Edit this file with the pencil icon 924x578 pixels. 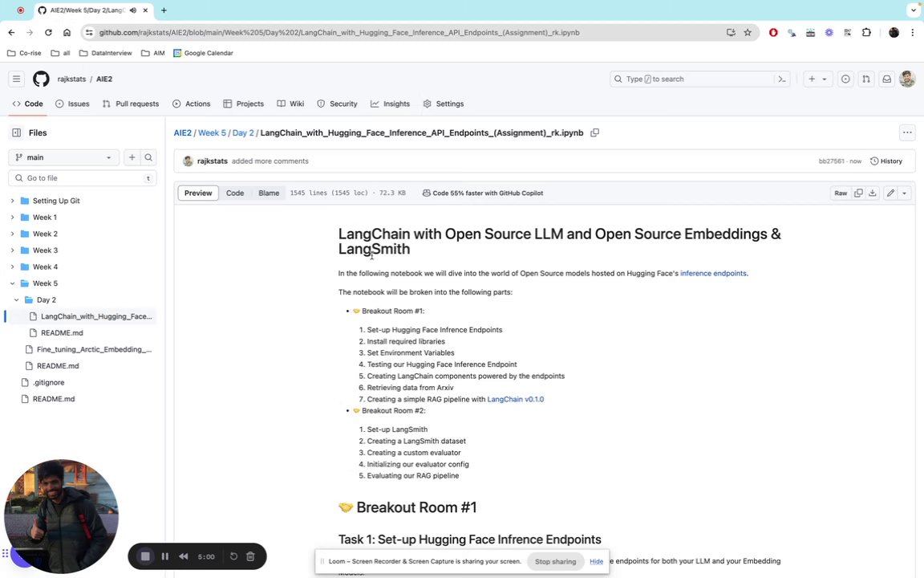(890, 193)
